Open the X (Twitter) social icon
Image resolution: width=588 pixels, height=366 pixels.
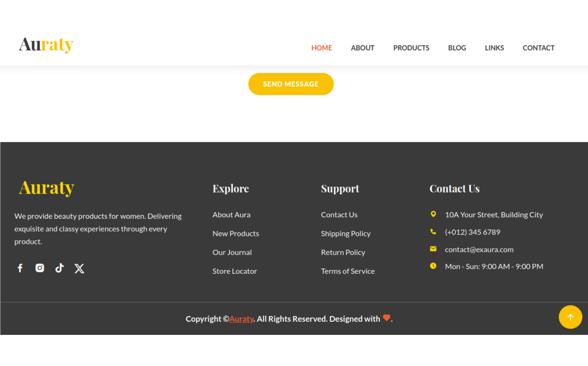pos(79,268)
